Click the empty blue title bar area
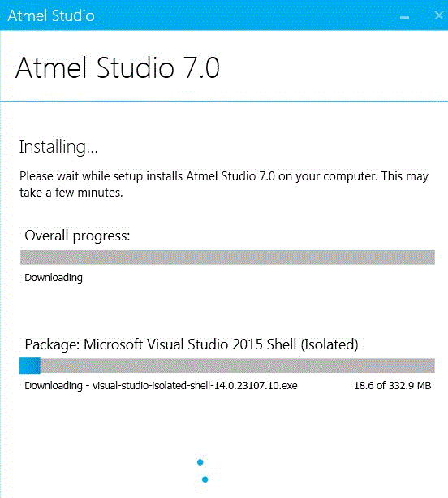The height and width of the screenshot is (498, 448). (x=246, y=15)
